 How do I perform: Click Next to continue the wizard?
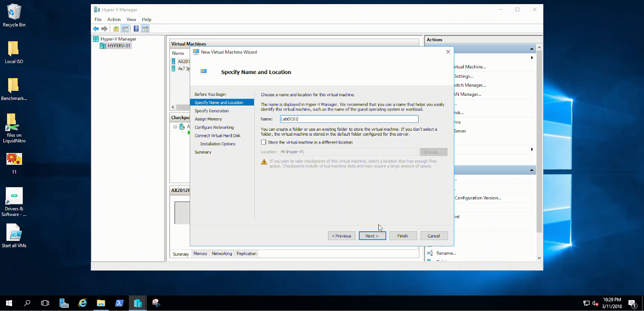(x=372, y=236)
